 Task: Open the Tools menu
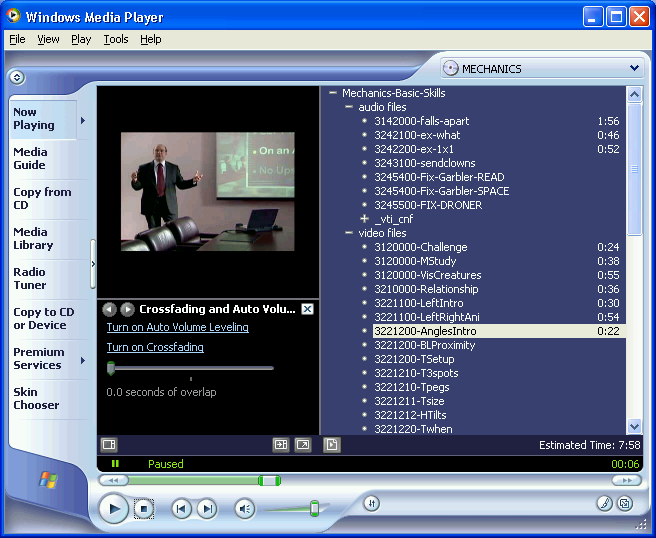point(116,39)
